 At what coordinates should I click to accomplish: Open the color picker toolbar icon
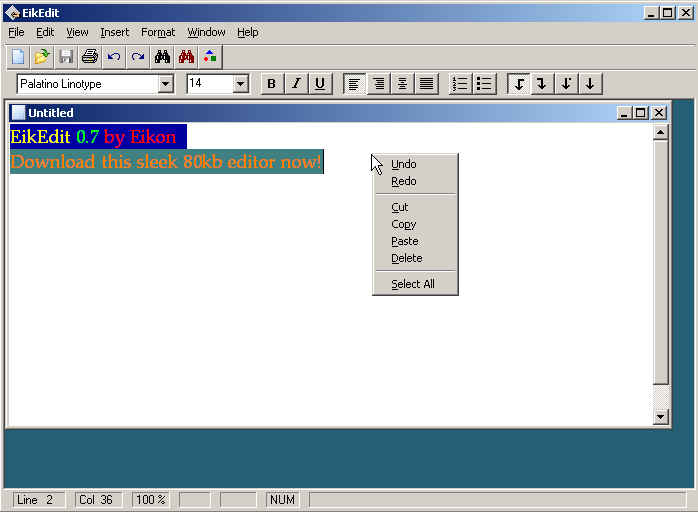click(x=210, y=57)
